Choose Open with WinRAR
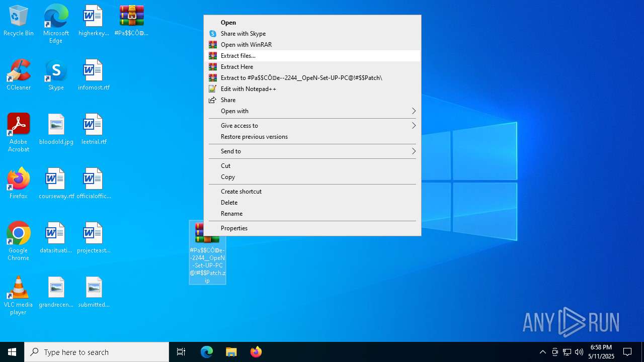Image resolution: width=644 pixels, height=362 pixels. coord(312,45)
